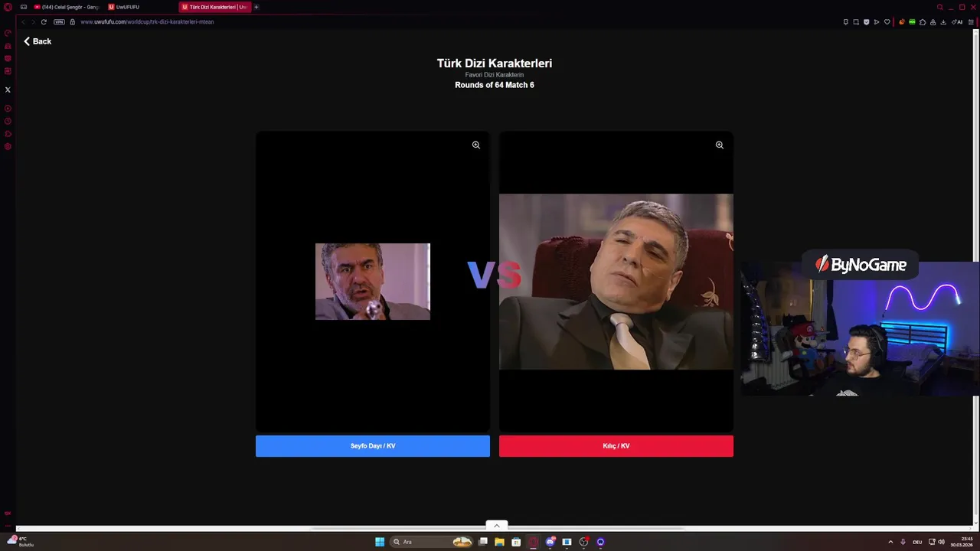Image resolution: width=980 pixels, height=551 pixels.
Task: Click the Seyfo Dayı photo thumbnail
Action: (x=373, y=282)
